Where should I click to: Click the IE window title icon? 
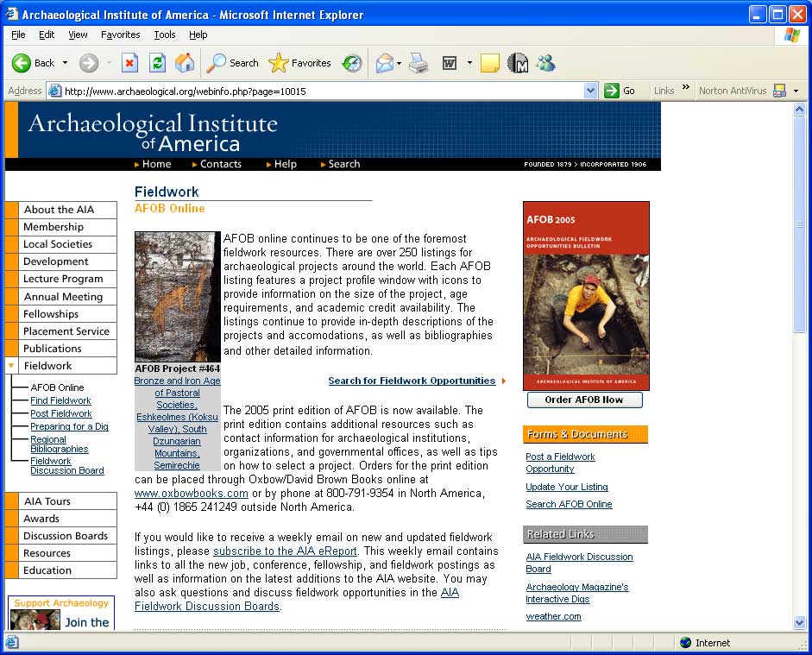[12, 14]
